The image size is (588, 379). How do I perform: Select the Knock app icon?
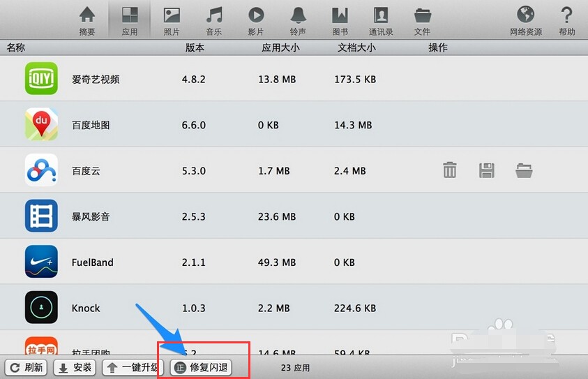41,307
